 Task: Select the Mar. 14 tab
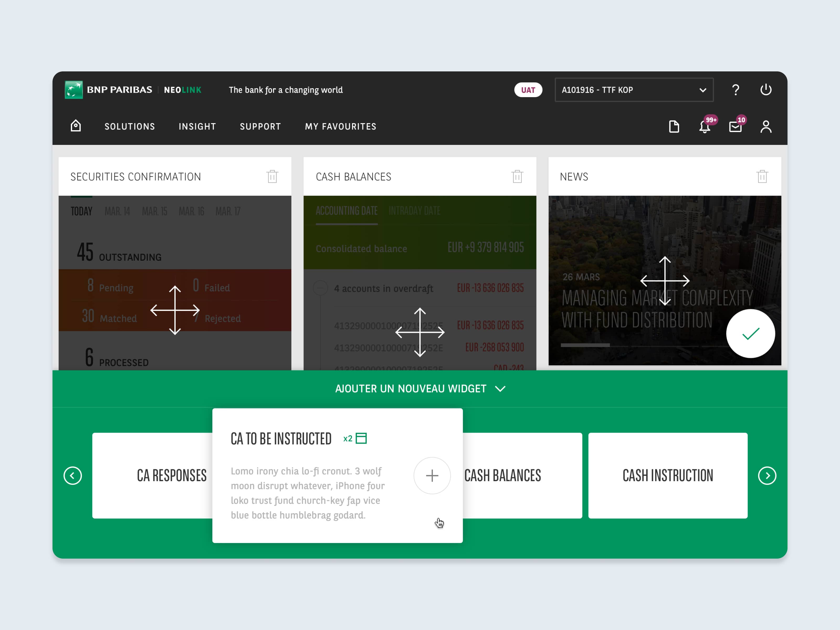tap(117, 211)
